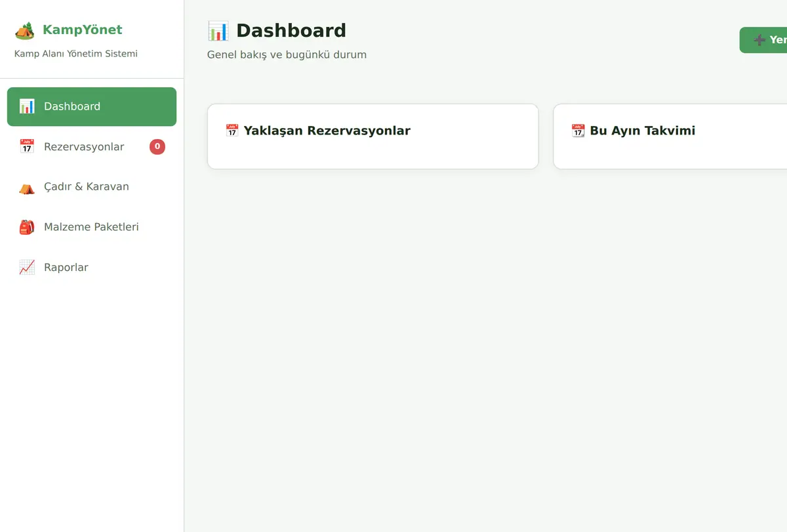Click the Raporlar trend chart icon
This screenshot has height=532, width=787.
click(27, 267)
